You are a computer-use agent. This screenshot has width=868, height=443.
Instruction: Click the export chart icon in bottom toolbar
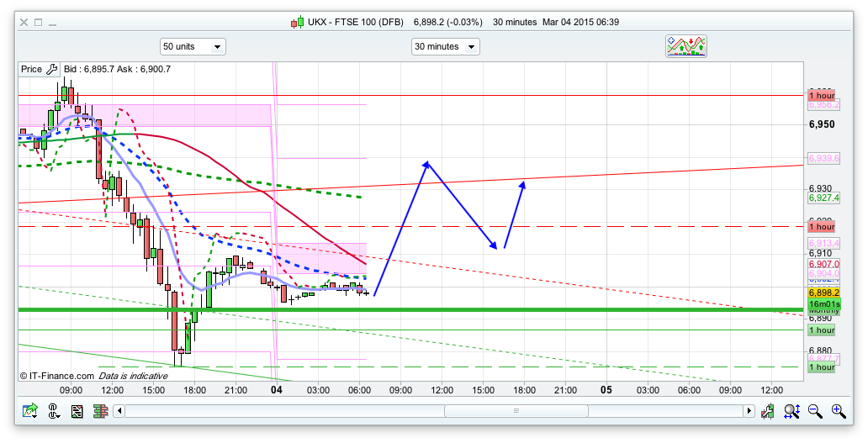(30, 411)
